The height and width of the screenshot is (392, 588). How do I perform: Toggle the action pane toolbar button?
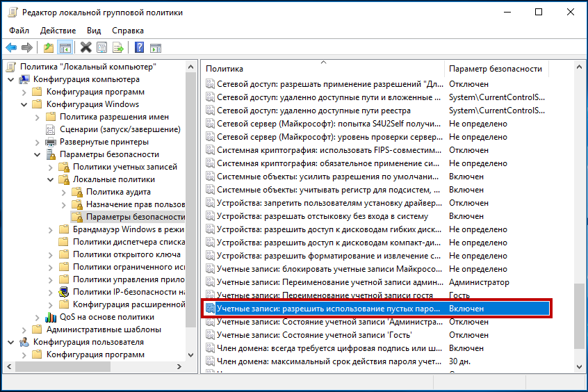156,48
